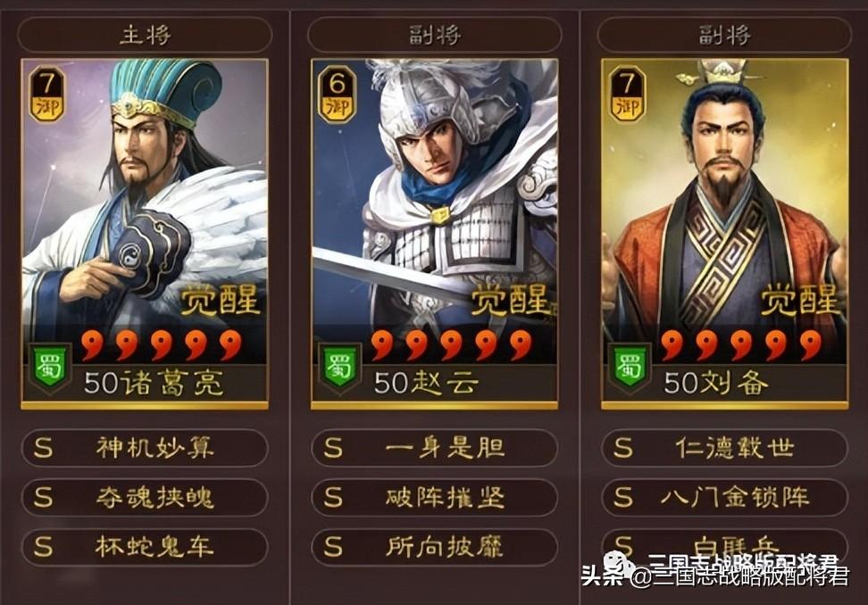868x605 pixels.
Task: Click the green 蜀 faction emblem on 诸葛亮
Action: (50, 368)
